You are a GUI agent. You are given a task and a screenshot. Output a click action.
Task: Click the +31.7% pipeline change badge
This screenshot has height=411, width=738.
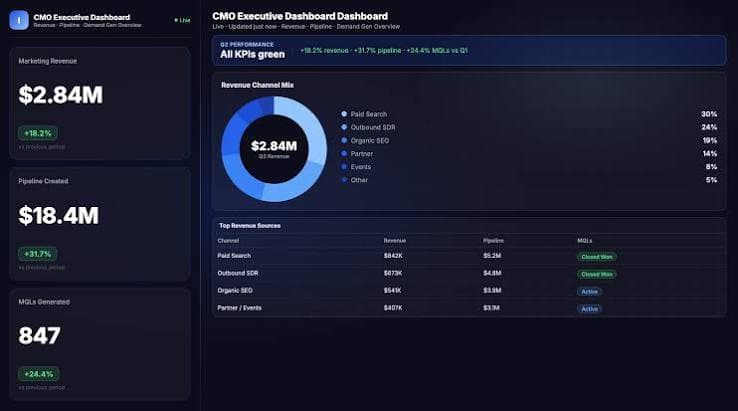tap(38, 254)
